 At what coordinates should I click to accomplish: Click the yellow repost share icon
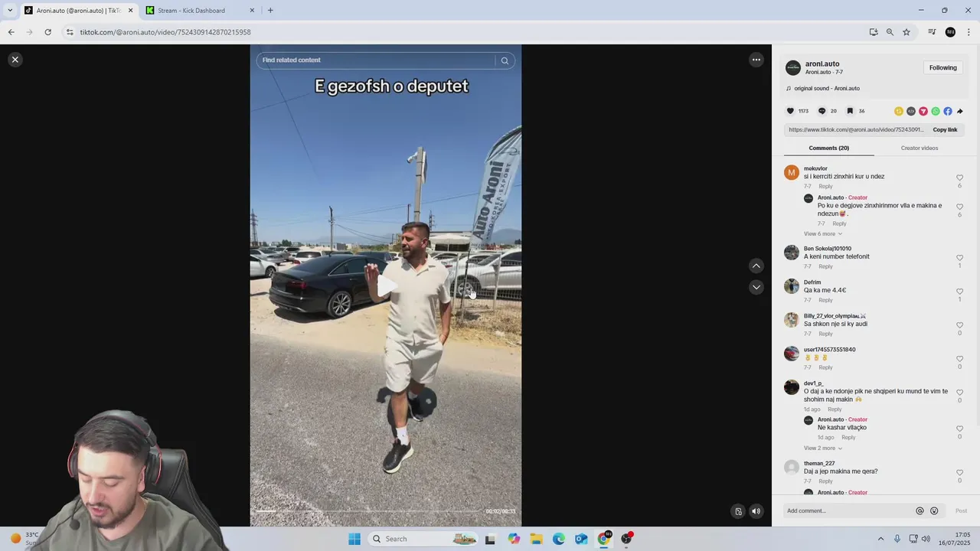(x=899, y=111)
